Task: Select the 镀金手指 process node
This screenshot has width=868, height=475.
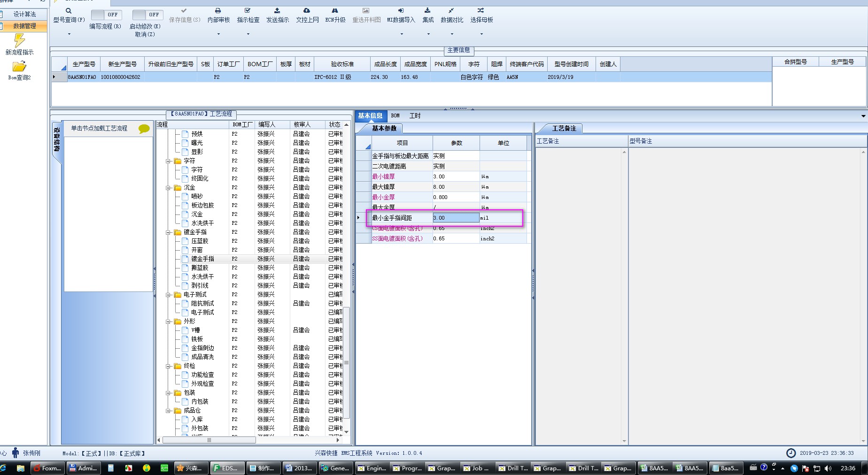Action: tap(202, 259)
